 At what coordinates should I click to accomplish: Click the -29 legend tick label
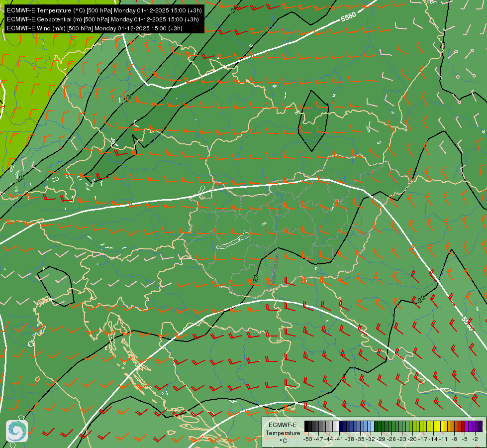coord(381,440)
